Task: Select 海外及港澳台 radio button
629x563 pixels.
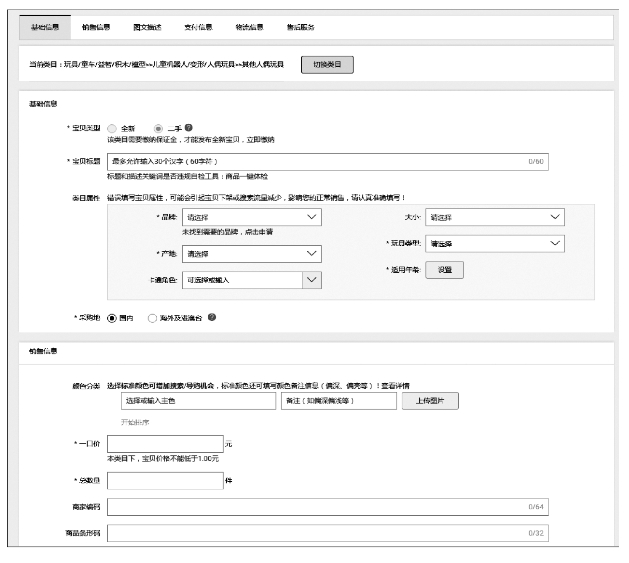Action: [x=152, y=318]
